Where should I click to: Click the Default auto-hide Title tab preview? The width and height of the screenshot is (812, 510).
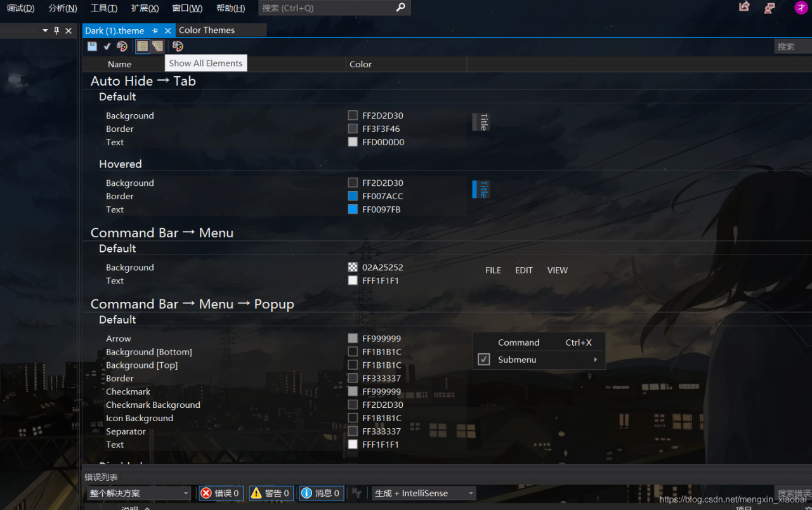tap(481, 122)
